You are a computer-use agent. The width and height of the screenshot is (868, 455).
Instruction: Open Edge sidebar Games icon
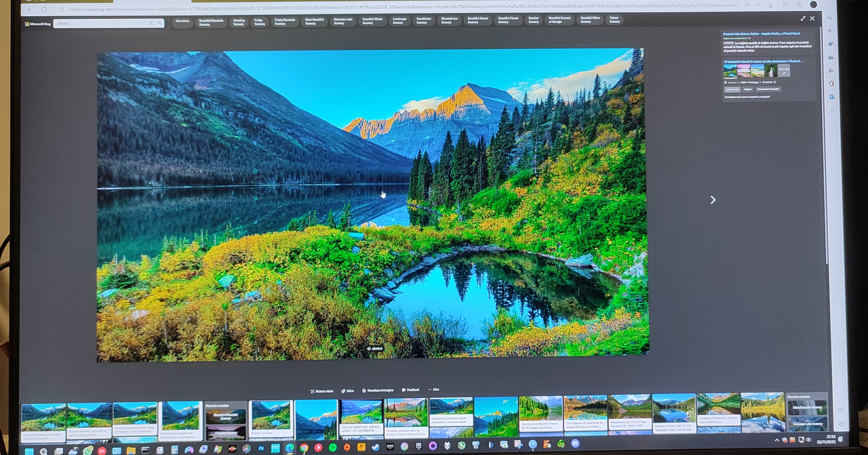[x=831, y=70]
